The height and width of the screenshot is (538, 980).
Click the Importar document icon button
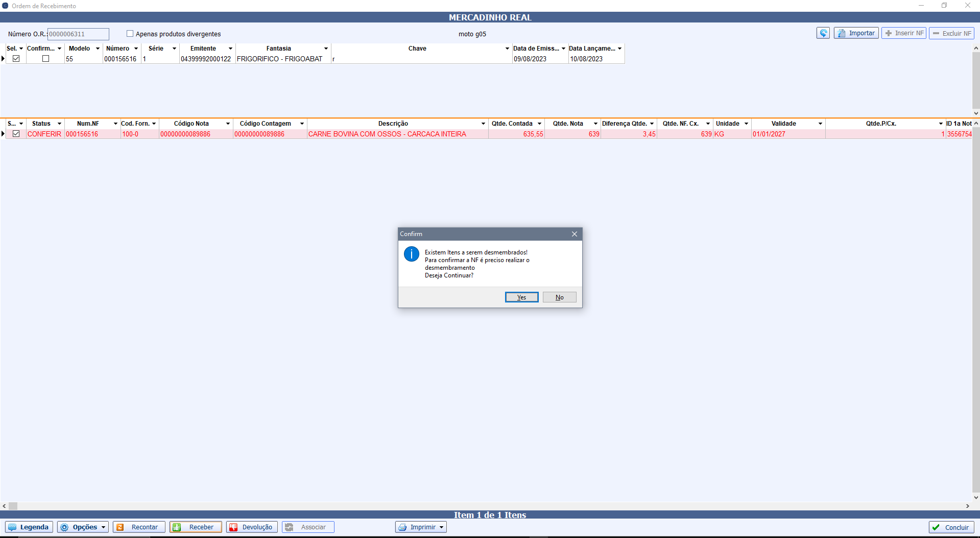[856, 33]
